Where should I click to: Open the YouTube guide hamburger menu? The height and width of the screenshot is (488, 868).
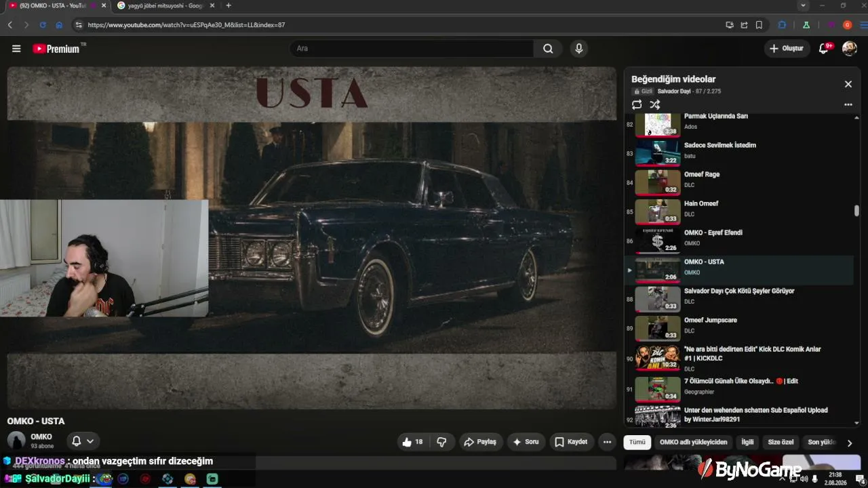click(x=16, y=49)
